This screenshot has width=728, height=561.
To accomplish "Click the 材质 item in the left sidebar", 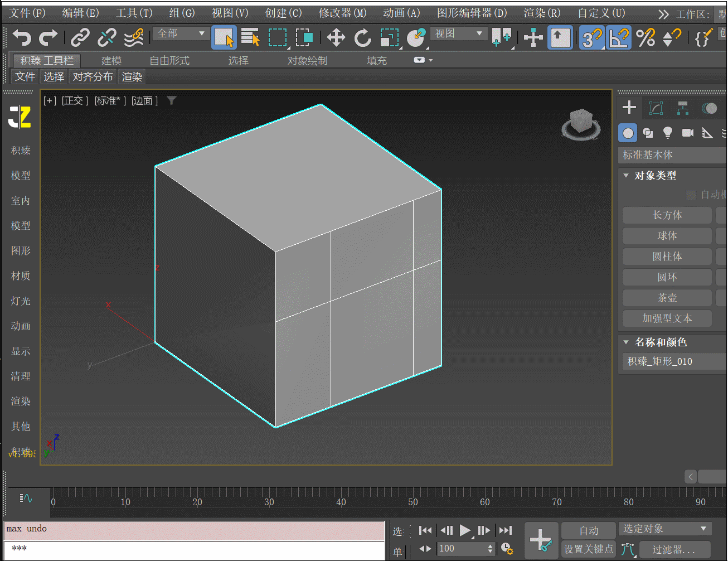I will (21, 276).
